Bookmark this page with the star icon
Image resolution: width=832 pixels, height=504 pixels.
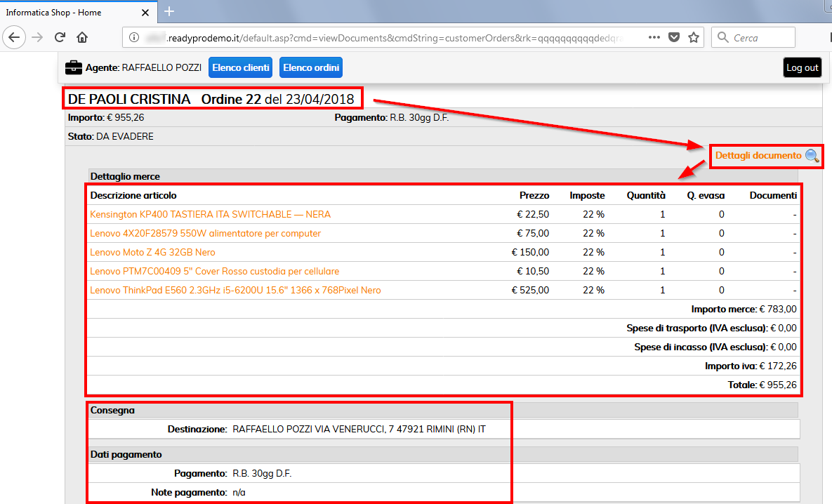click(694, 37)
